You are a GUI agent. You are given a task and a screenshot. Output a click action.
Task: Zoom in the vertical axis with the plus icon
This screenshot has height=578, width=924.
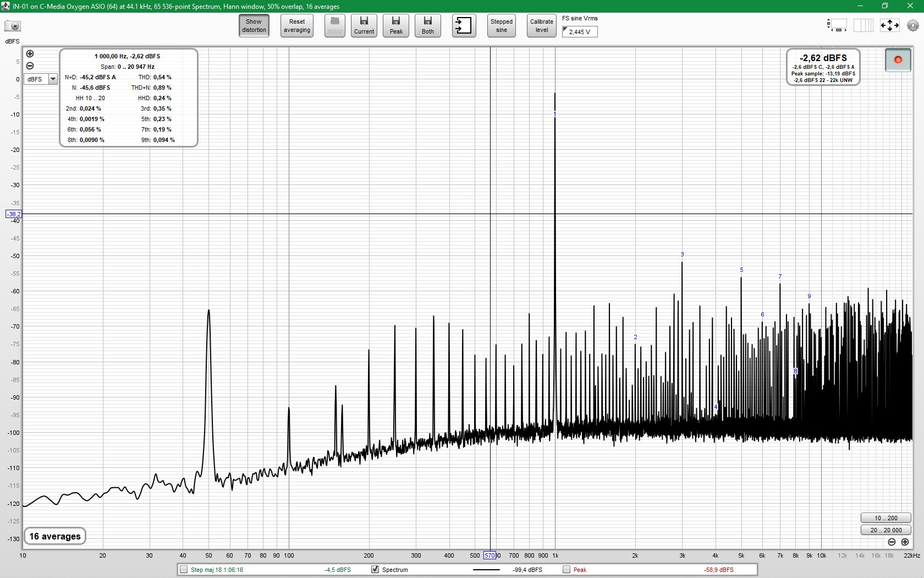click(x=30, y=53)
